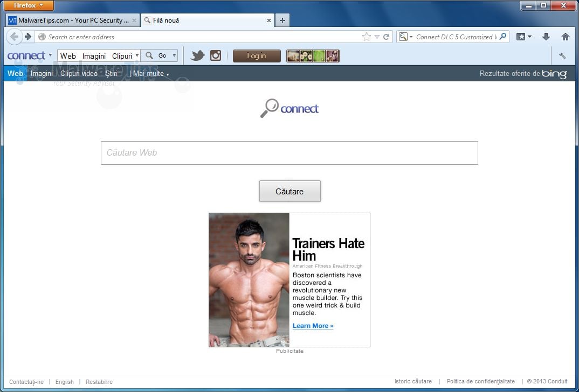Expand the connect toolbar logo dropdown arrow

pyautogui.click(x=50, y=55)
